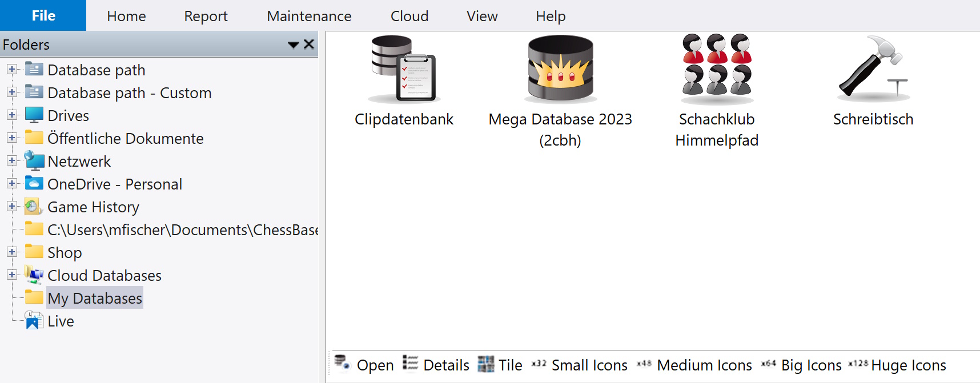Click the OneDrive - Personal cloud icon

coord(34,183)
